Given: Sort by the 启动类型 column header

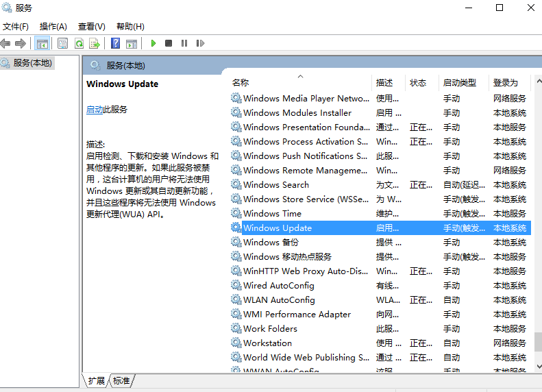Looking at the screenshot, I should pos(464,83).
